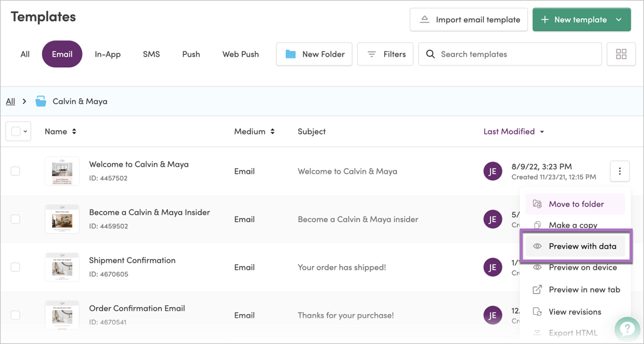Click the Shipment Confirmation thumbnail
The image size is (644, 344).
coord(62,267)
